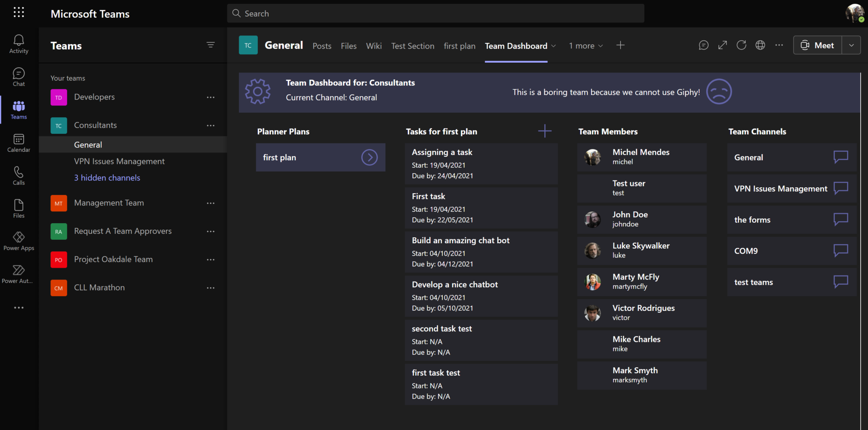Refresh the Team Dashboard tab
Image resolution: width=868 pixels, height=430 pixels.
coord(741,45)
